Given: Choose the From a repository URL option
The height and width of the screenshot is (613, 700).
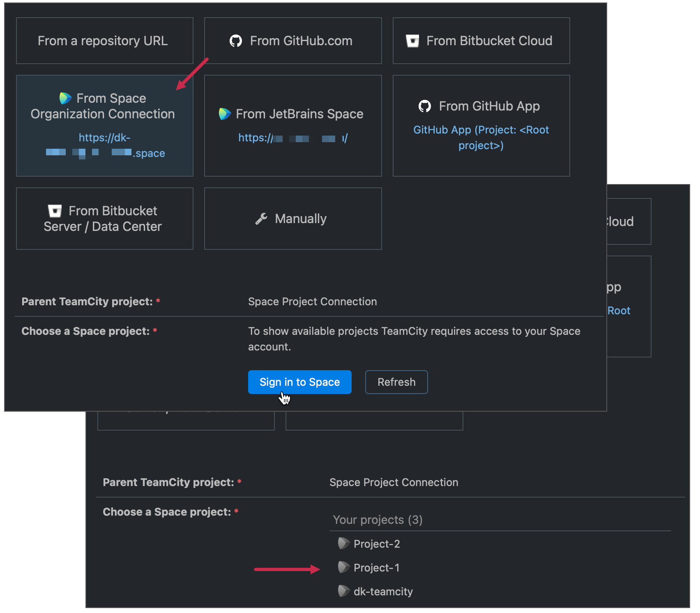Looking at the screenshot, I should pyautogui.click(x=104, y=41).
